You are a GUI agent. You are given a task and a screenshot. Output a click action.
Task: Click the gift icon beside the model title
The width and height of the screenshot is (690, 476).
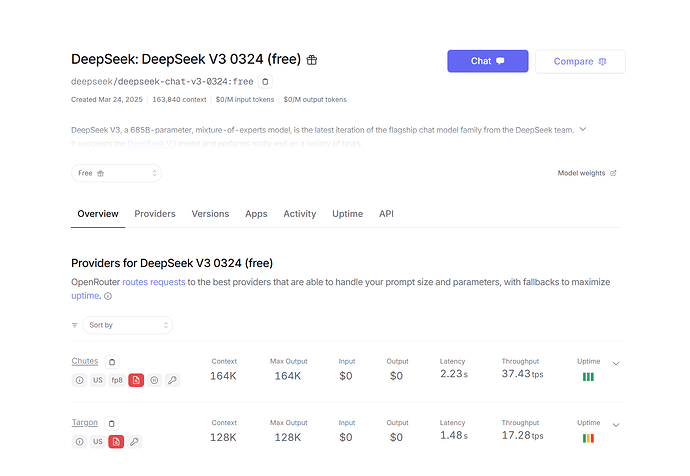tap(312, 60)
